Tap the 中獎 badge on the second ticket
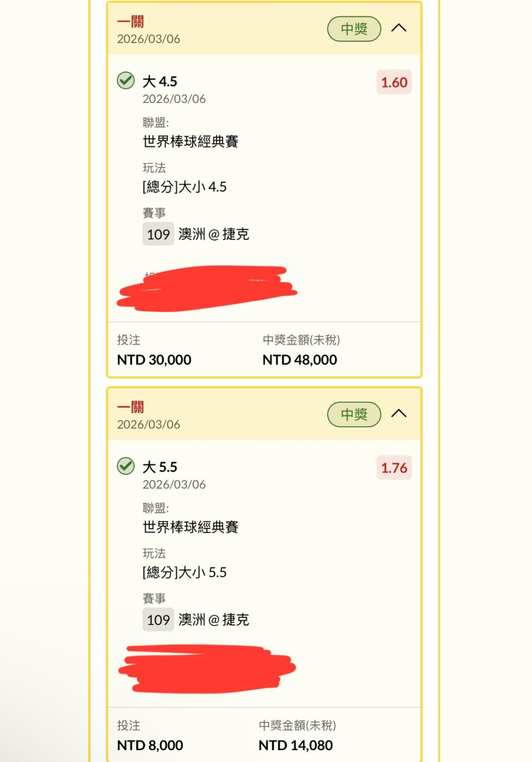Viewport: 532px width, 762px height. coord(354,415)
